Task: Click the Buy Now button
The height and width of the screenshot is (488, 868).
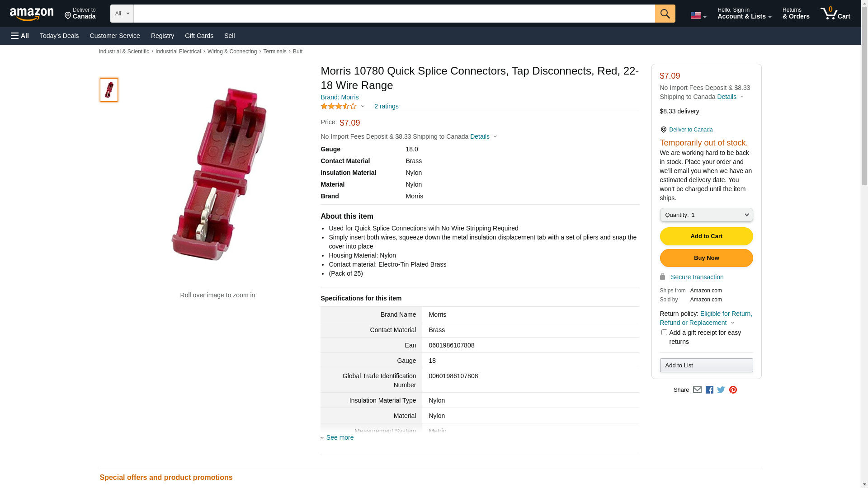Action: 706,258
